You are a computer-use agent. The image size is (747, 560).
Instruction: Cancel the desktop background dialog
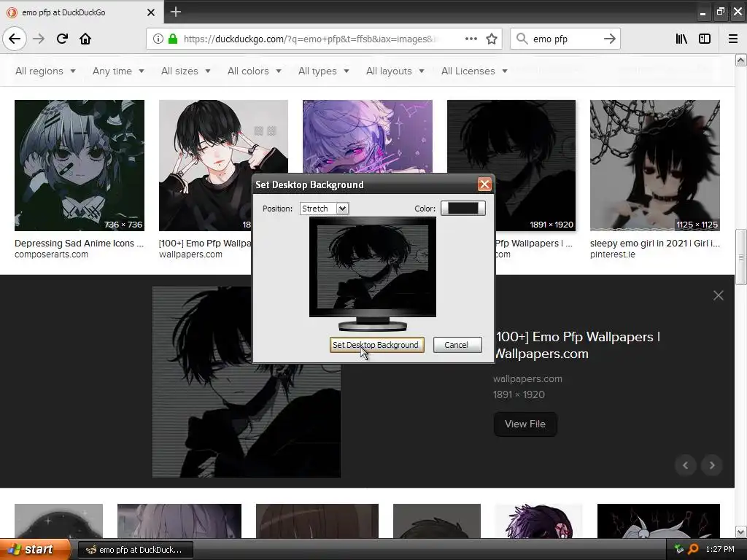coord(457,345)
